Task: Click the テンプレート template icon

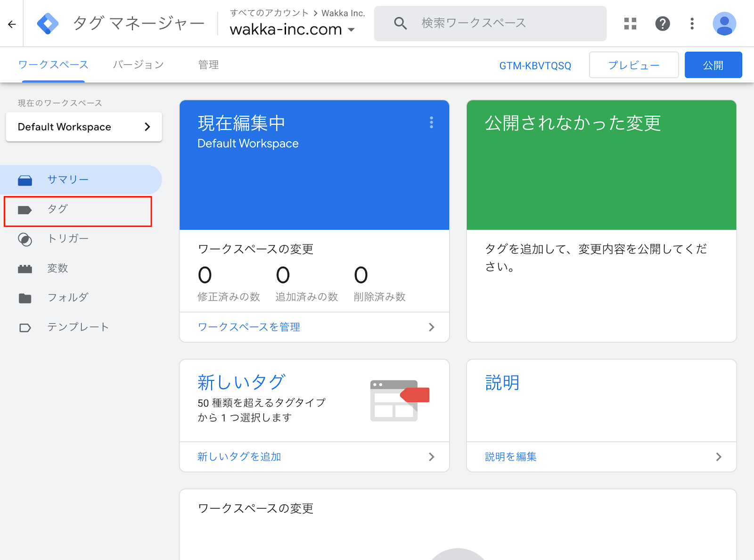Action: [25, 328]
